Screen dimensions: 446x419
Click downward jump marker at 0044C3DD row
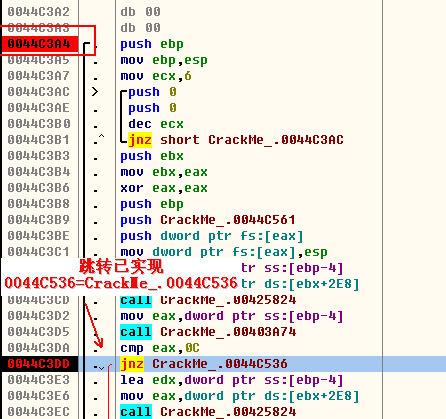(x=102, y=368)
